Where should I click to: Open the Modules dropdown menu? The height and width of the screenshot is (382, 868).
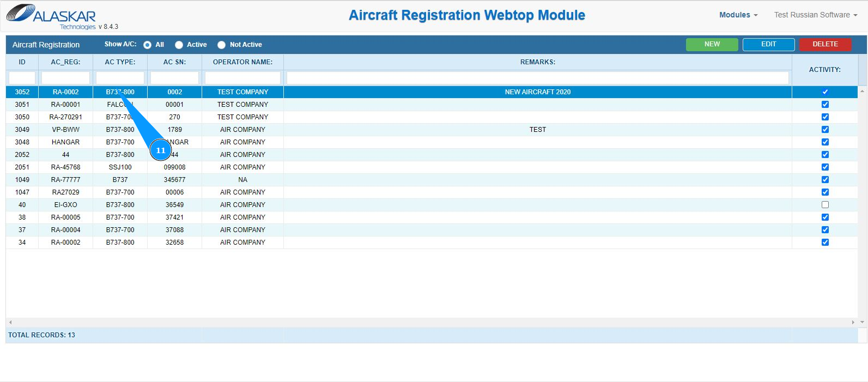click(x=738, y=15)
